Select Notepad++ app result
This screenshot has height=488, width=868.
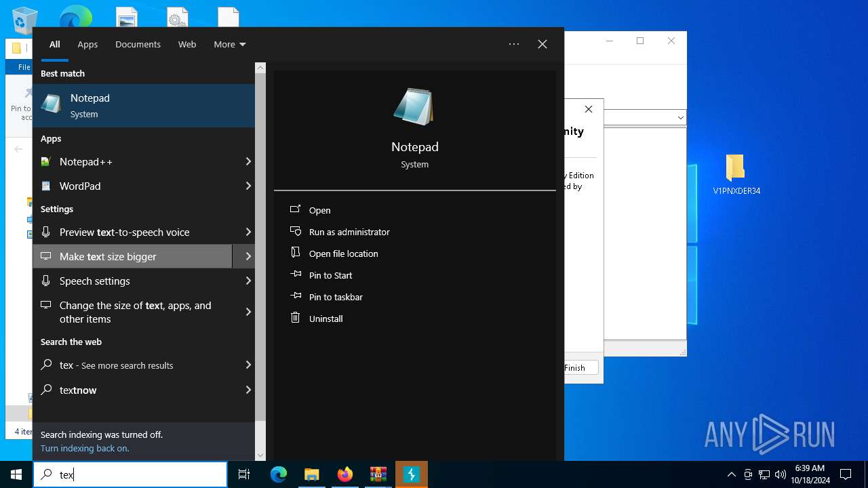point(132,161)
